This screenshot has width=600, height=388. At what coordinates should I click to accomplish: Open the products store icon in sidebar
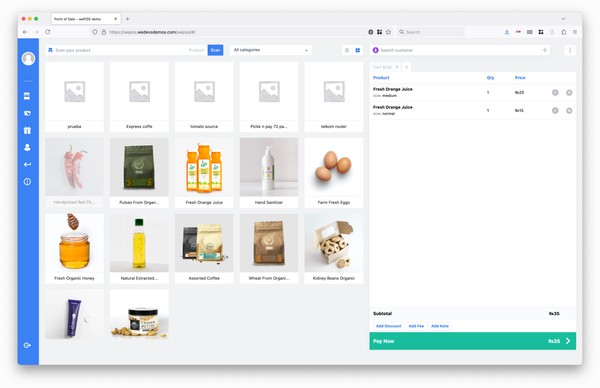(27, 96)
